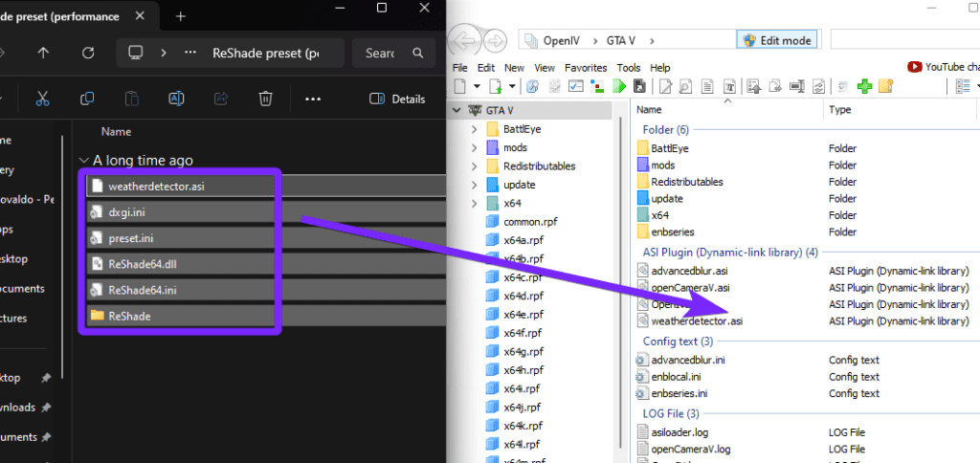Image resolution: width=980 pixels, height=463 pixels.
Task: Click the OpenIV checklist options toolbar icon
Action: click(575, 85)
